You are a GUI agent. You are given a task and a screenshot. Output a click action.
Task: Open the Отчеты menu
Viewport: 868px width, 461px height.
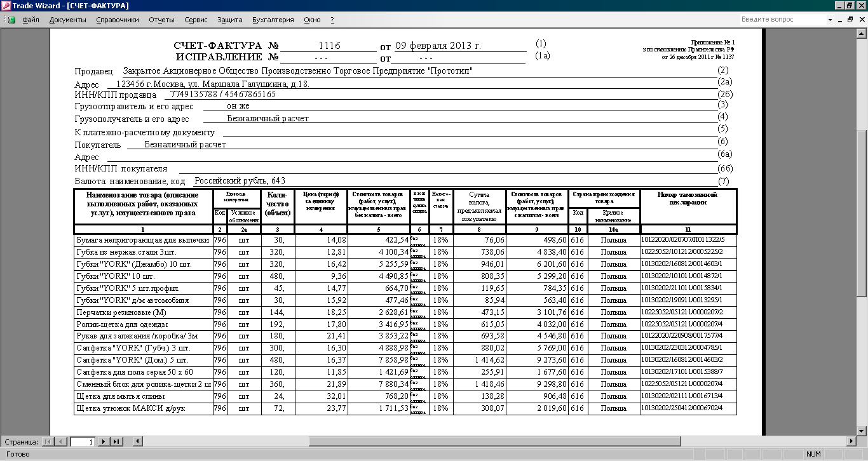point(161,20)
